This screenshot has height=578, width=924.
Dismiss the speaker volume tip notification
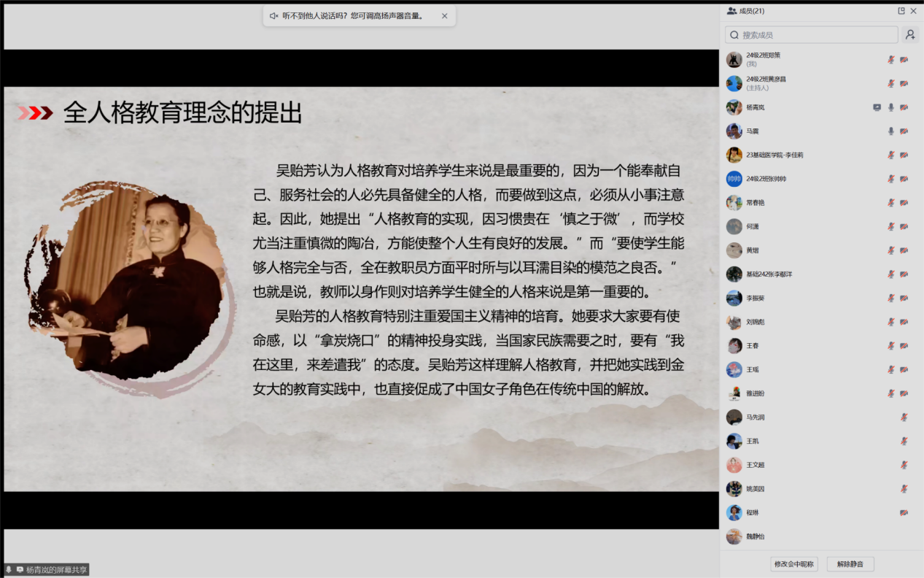click(445, 16)
